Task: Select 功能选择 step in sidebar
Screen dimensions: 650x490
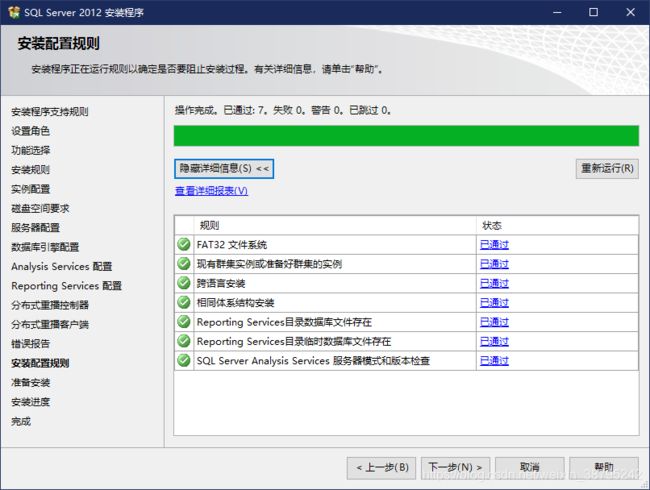Action: coord(31,150)
